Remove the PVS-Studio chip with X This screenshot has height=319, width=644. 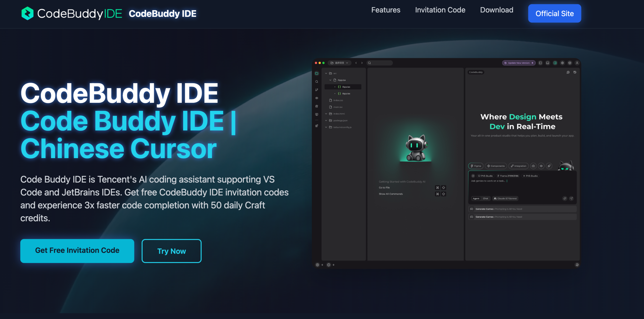coord(524,176)
